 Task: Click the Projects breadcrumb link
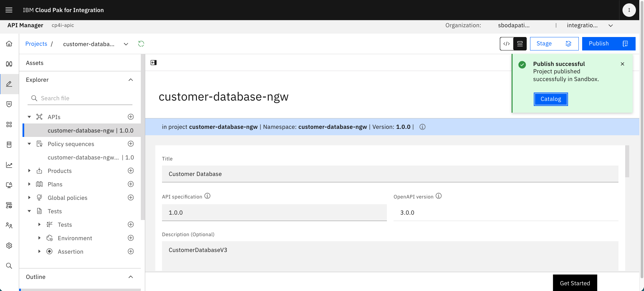pos(36,44)
